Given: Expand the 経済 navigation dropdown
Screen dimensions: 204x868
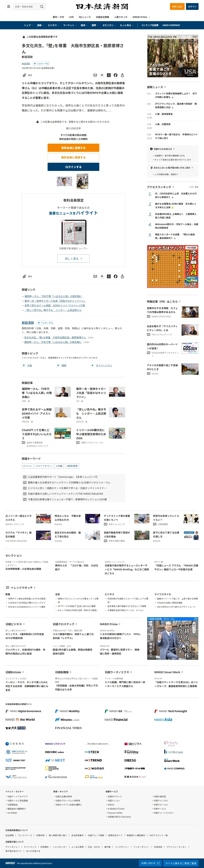Looking at the screenshot, I should coord(84,25).
